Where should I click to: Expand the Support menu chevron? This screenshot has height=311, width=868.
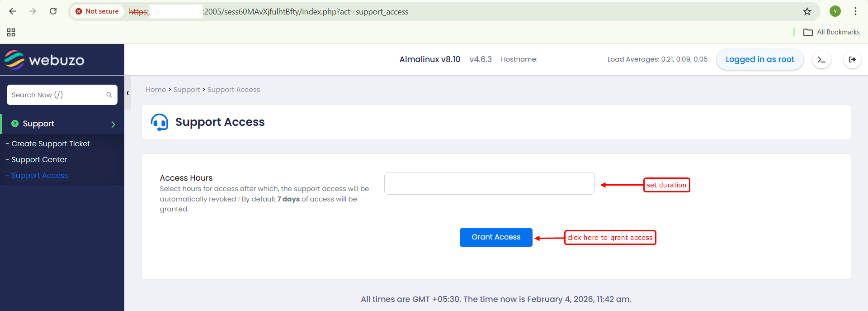(113, 124)
